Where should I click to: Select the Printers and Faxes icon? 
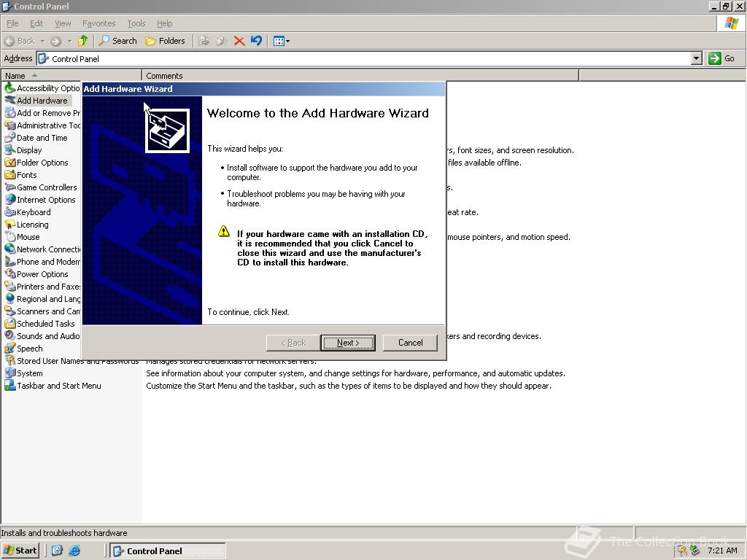9,286
